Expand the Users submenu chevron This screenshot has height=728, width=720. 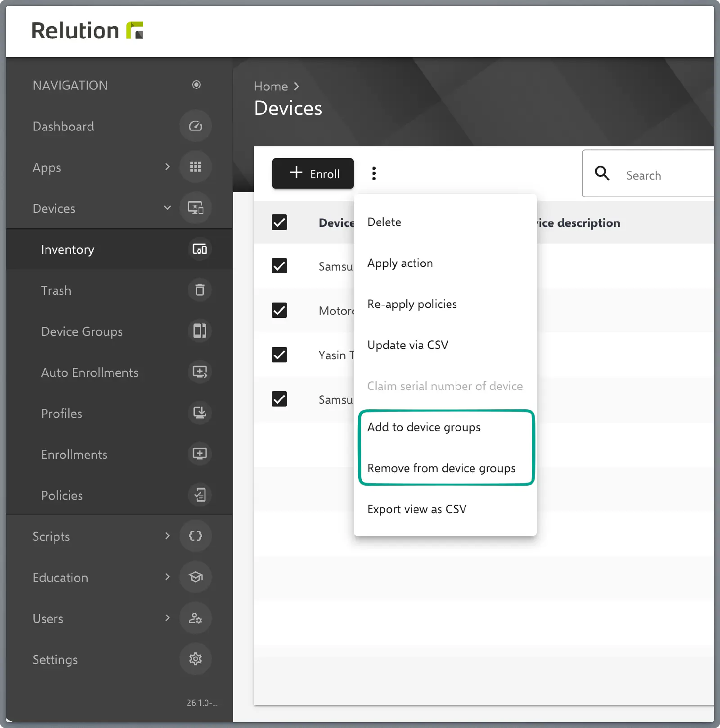pyautogui.click(x=167, y=618)
